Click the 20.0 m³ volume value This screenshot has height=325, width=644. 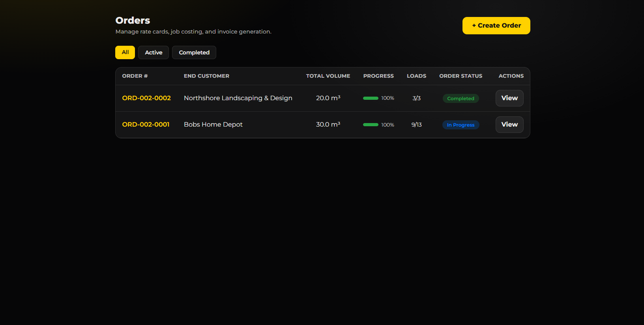click(x=328, y=98)
